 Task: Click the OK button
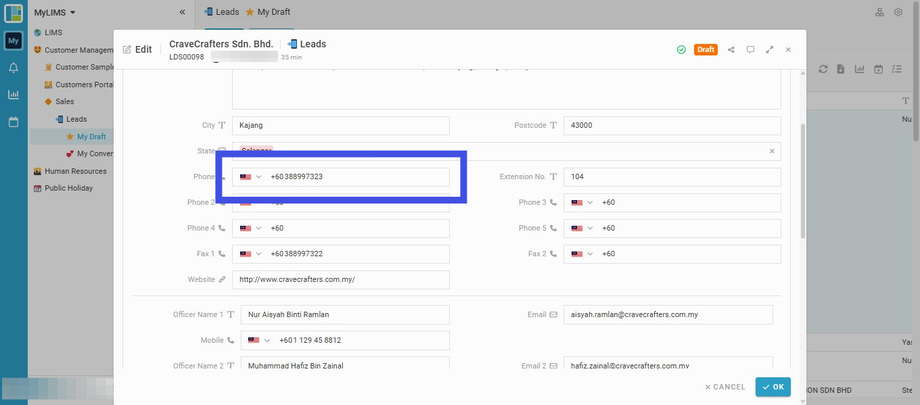tap(773, 386)
